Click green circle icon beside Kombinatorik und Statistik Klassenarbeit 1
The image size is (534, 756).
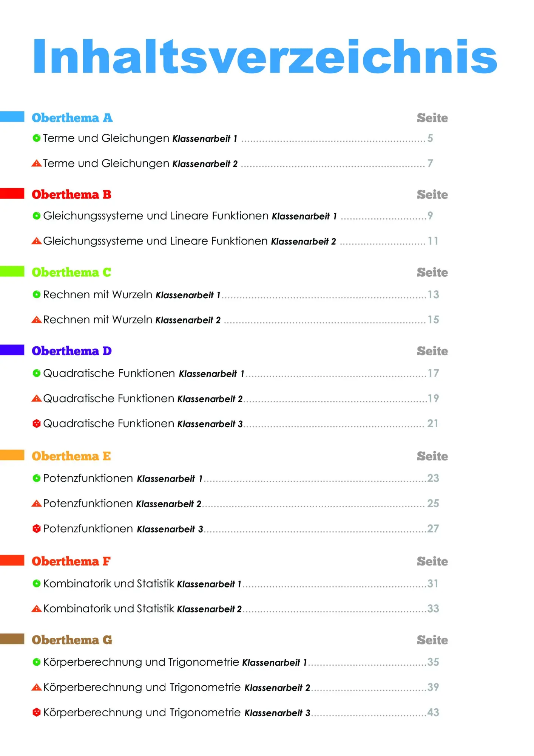[36, 584]
